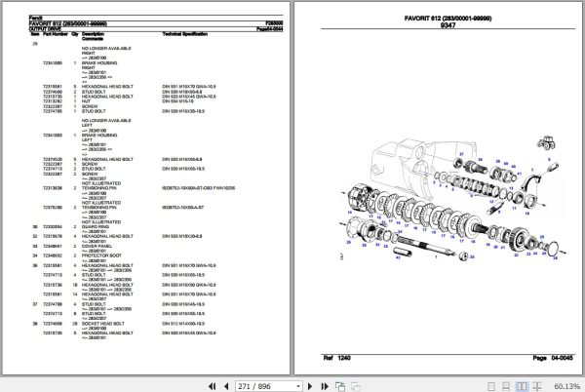585x392 pixels.
Task: Click the small tractor illustration in the diagram
Action: tap(546, 142)
